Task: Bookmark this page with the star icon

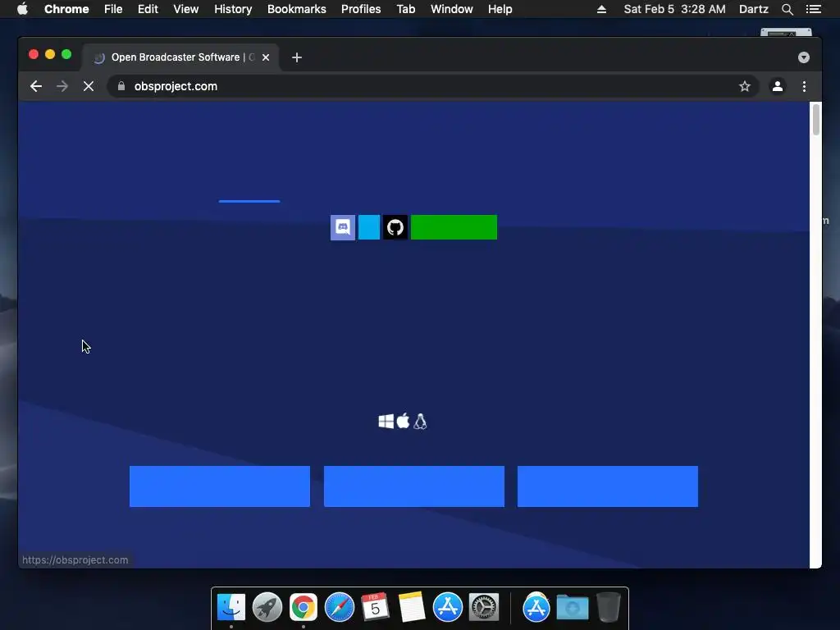Action: click(x=745, y=86)
